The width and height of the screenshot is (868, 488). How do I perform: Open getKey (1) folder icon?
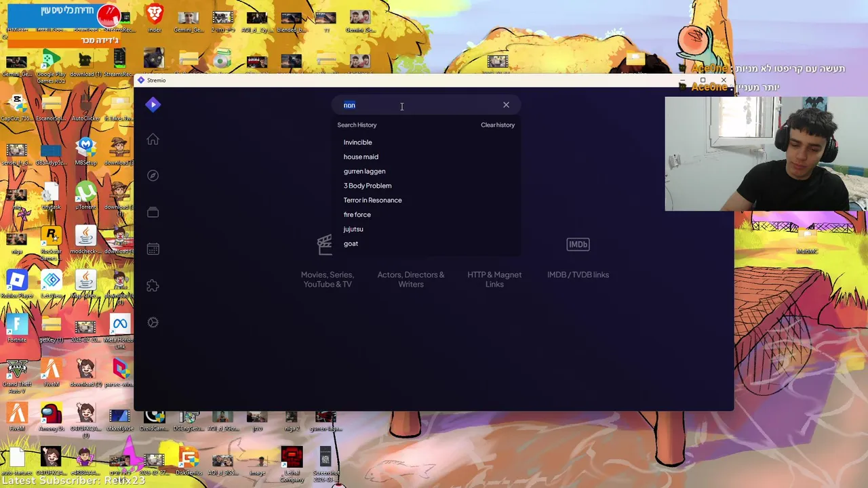tap(51, 328)
